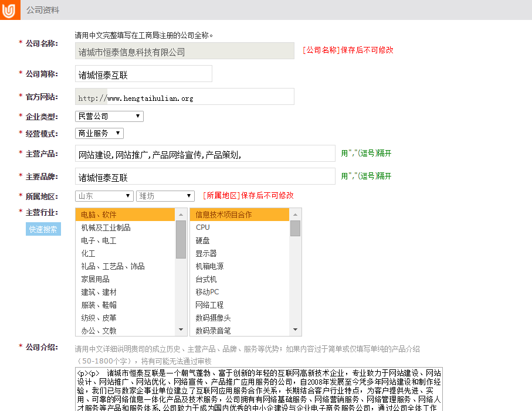Image resolution: width=532 pixels, height=411 pixels.
Task: Click the 主要品牌 input field
Action: (x=205, y=177)
